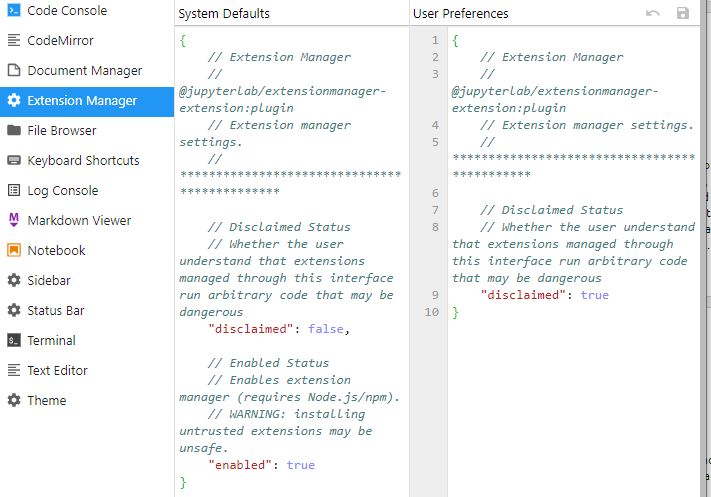Click the Document Manager file icon
711x497 pixels.
14,71
